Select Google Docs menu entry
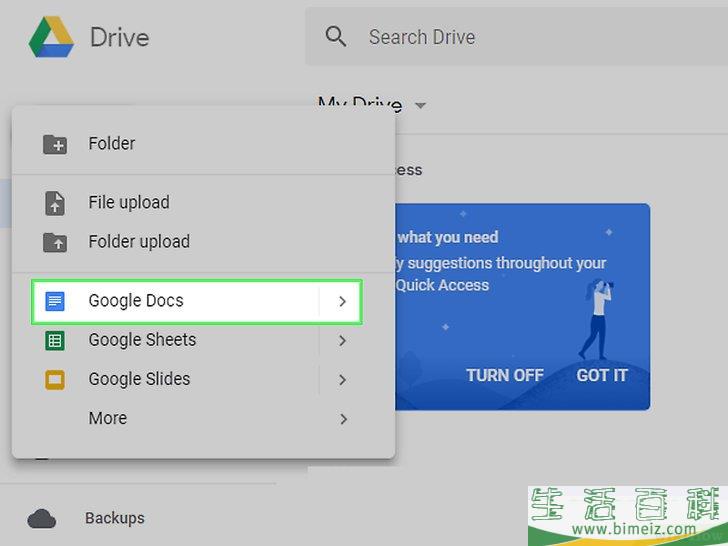Image resolution: width=728 pixels, height=546 pixels. [197, 301]
